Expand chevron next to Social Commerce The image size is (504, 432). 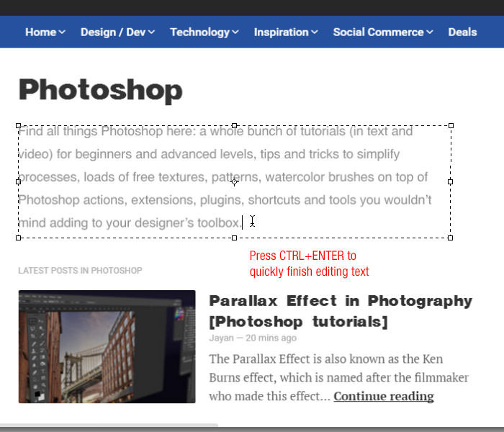coord(430,32)
